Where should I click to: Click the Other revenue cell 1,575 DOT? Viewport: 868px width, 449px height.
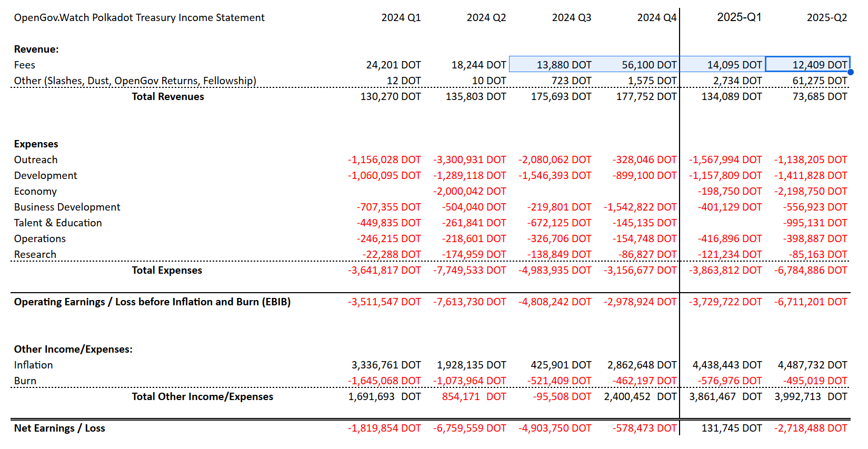click(652, 81)
